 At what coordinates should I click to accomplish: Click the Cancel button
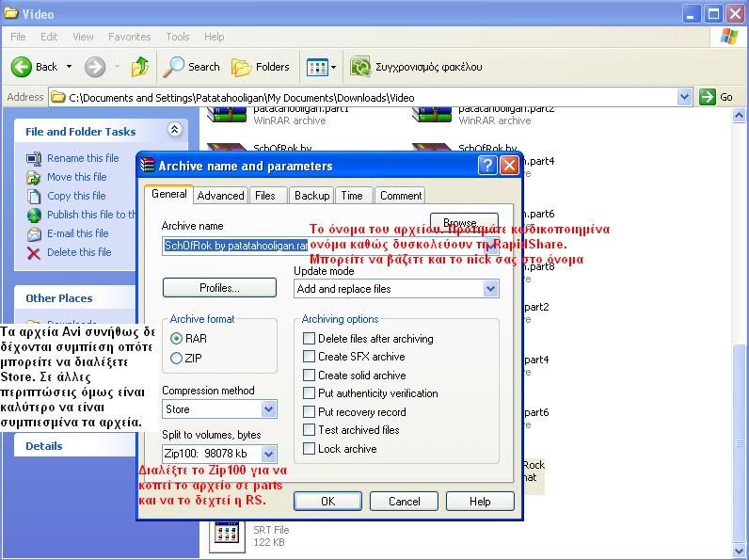pos(404,502)
